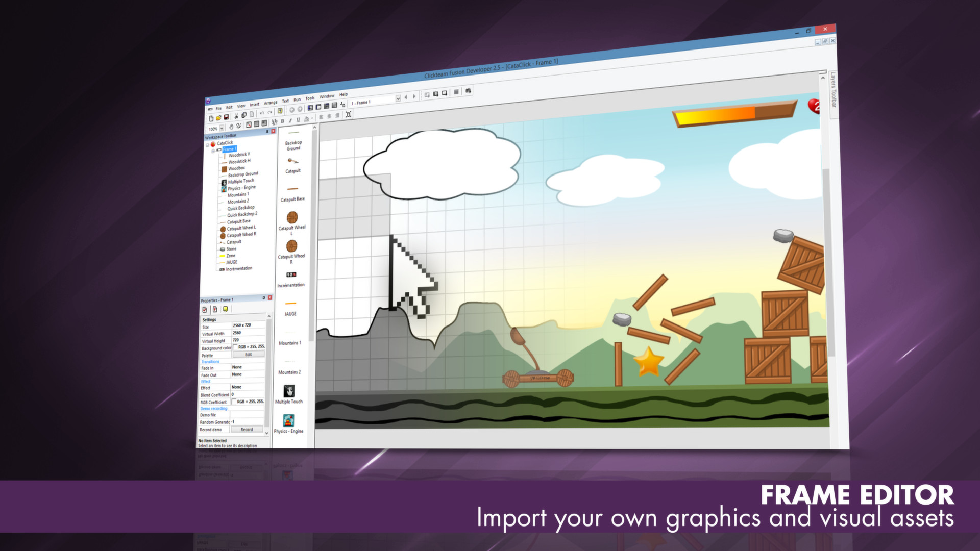
Task: Toggle the pin on the Properties panel
Action: [x=263, y=297]
